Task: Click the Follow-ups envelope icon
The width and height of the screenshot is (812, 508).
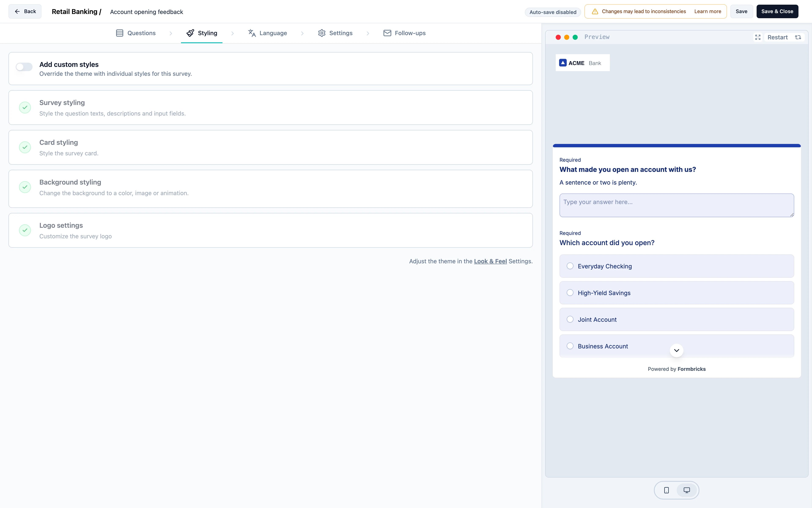Action: (x=387, y=33)
